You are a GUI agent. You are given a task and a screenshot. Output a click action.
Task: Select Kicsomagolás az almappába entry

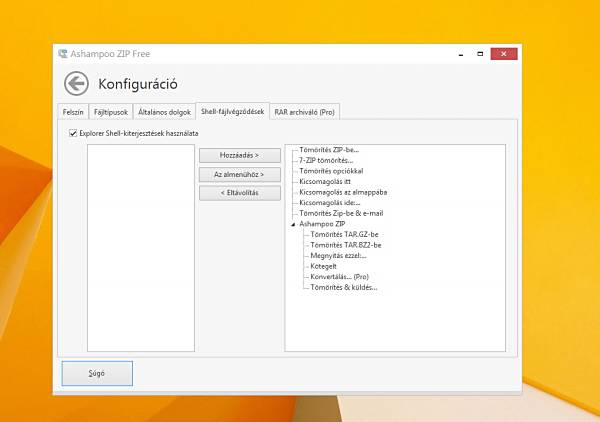pyautogui.click(x=343, y=192)
